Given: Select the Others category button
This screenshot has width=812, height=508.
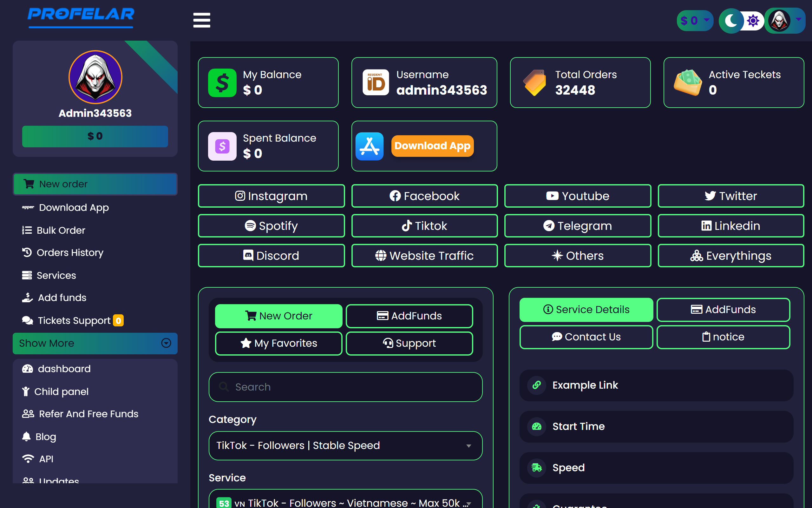Looking at the screenshot, I should [x=578, y=256].
